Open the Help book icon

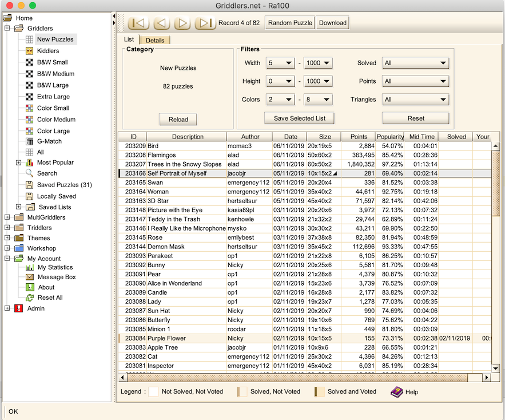tap(397, 392)
